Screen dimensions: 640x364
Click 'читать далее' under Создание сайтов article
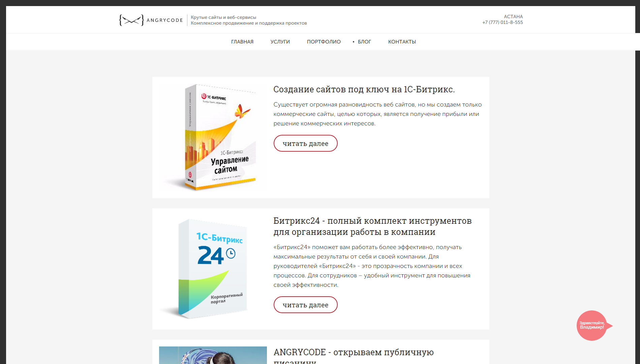(305, 143)
